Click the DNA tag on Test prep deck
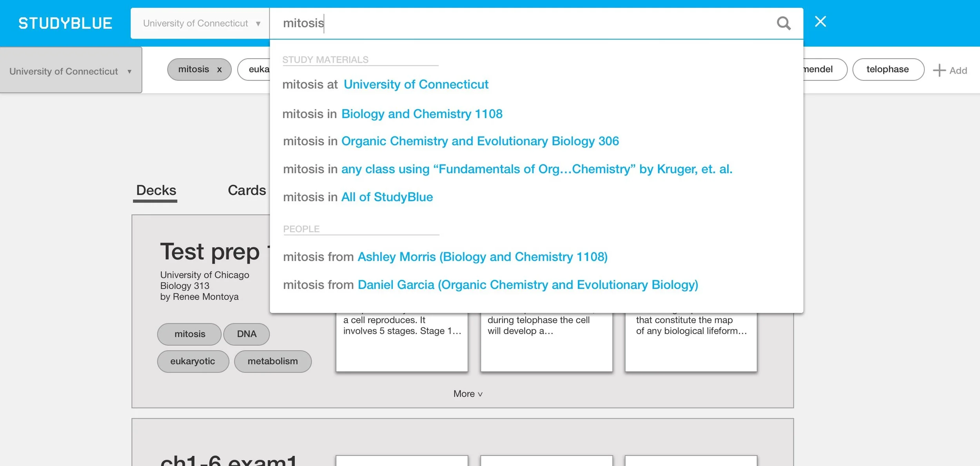The height and width of the screenshot is (466, 980). pyautogui.click(x=247, y=334)
